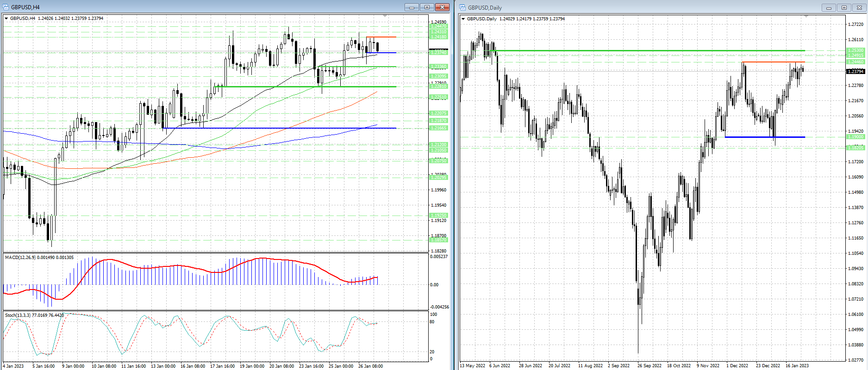Click the 1.25300 green price label on Daily chart
This screenshot has height=370, width=868.
pos(855,50)
